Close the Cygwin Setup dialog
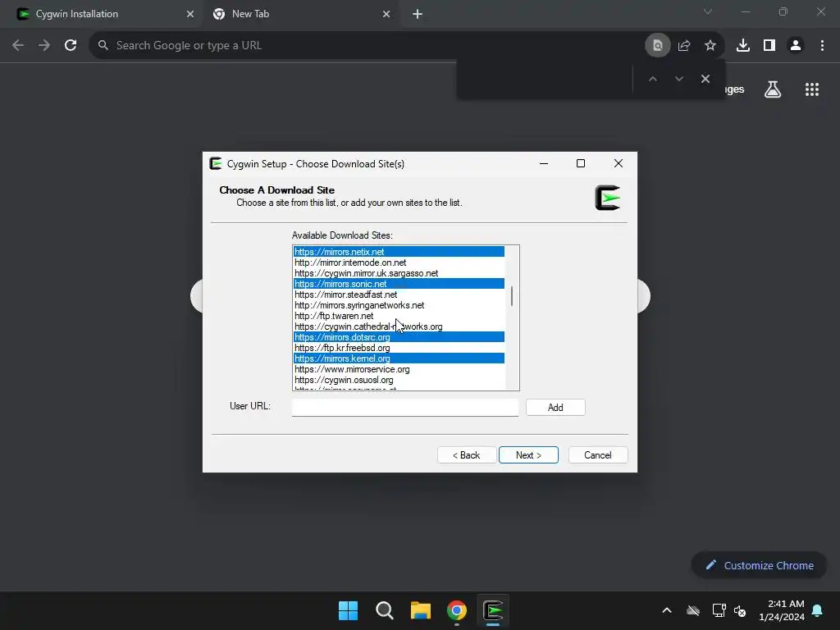This screenshot has height=630, width=840. 619,163
